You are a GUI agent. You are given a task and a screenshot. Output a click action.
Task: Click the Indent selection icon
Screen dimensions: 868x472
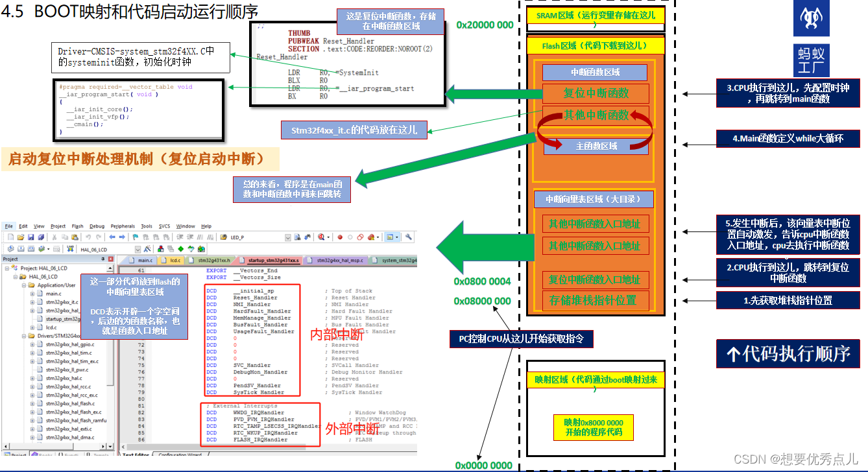coord(180,237)
